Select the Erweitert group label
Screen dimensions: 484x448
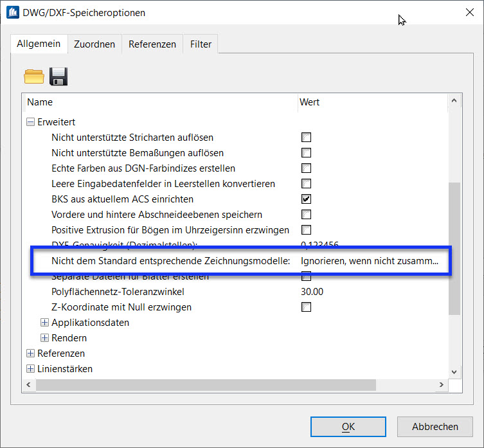[56, 122]
